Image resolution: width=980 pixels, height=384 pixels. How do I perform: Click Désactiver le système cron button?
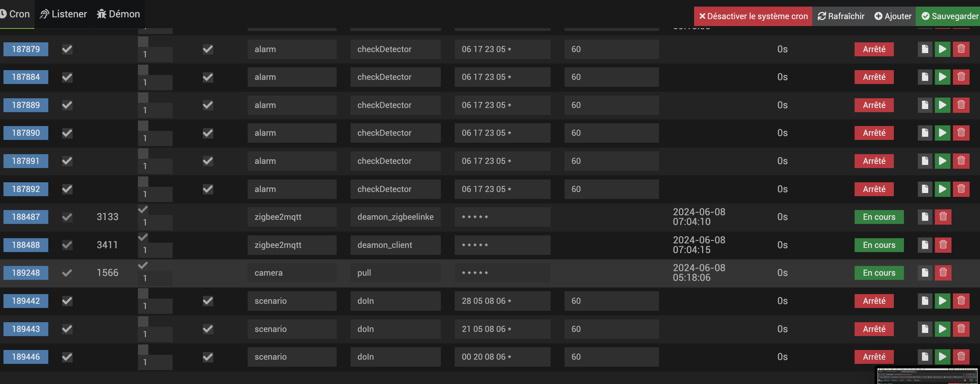coord(752,16)
